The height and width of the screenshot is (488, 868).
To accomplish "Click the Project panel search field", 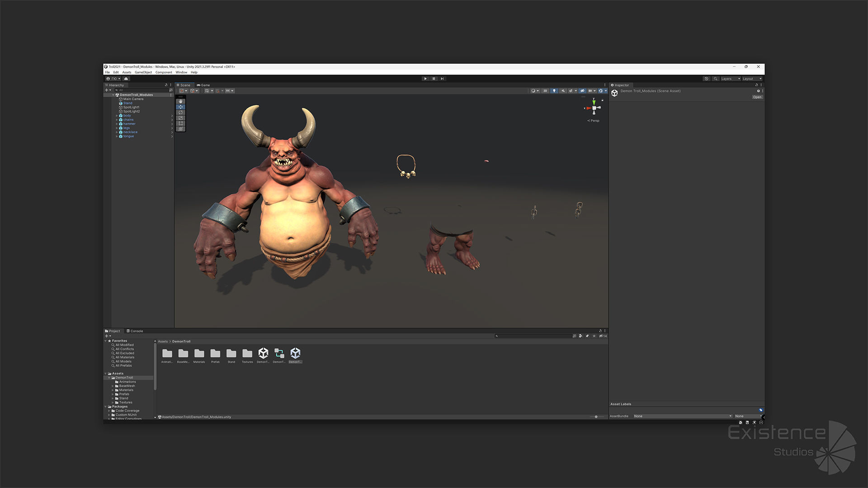I will click(533, 336).
